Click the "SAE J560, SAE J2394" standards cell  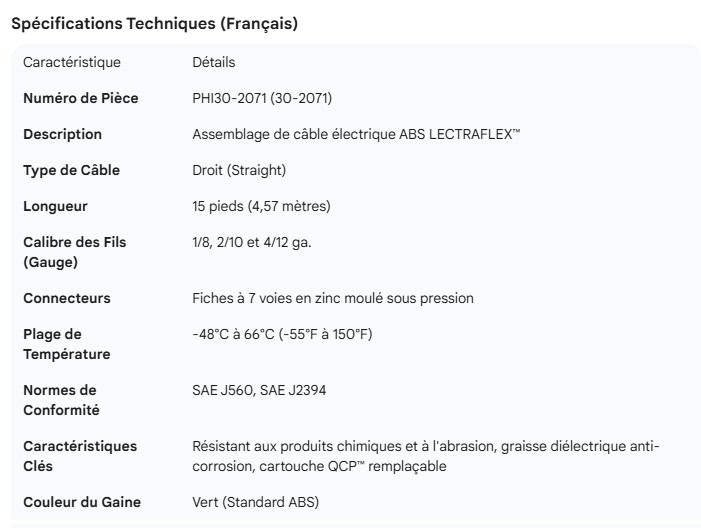[x=259, y=390]
